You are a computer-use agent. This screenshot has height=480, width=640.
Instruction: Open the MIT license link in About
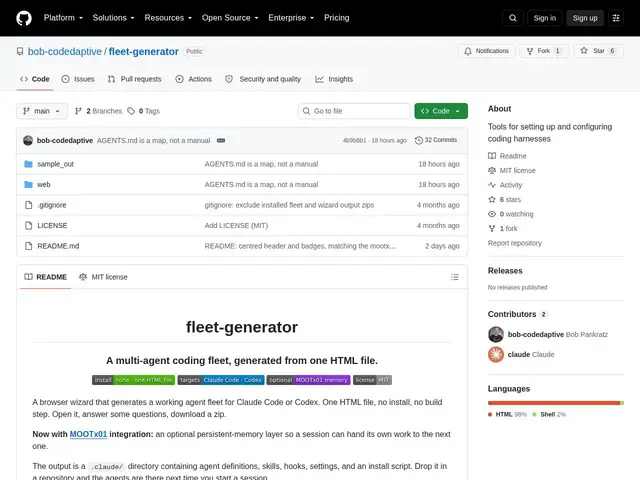click(512, 171)
